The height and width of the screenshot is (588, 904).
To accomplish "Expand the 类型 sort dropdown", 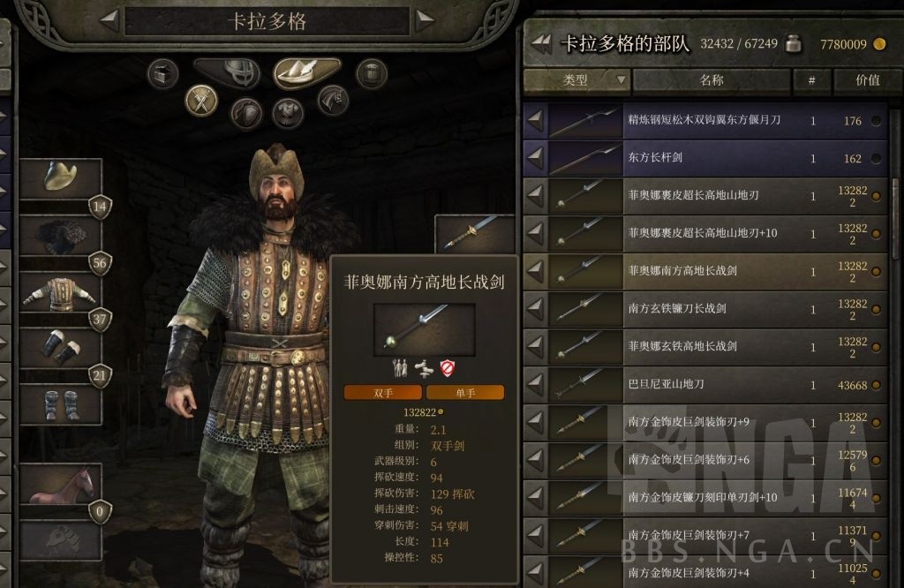I will click(x=576, y=80).
